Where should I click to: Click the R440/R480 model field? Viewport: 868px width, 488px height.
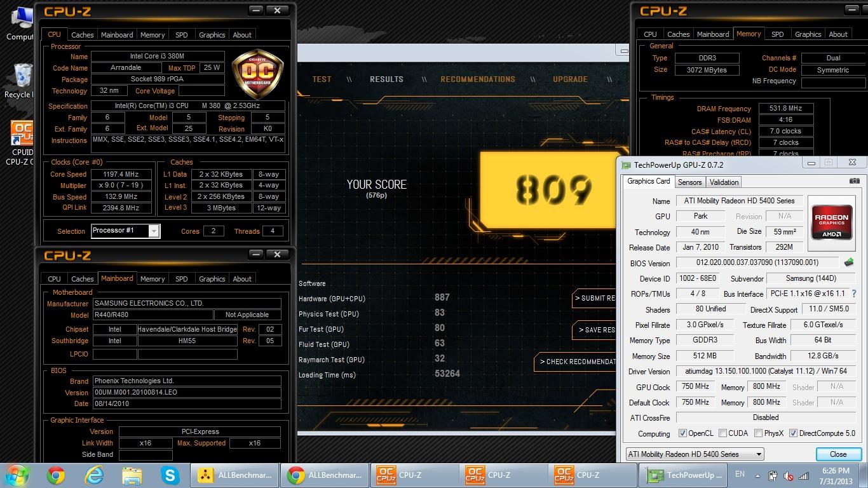click(x=153, y=315)
